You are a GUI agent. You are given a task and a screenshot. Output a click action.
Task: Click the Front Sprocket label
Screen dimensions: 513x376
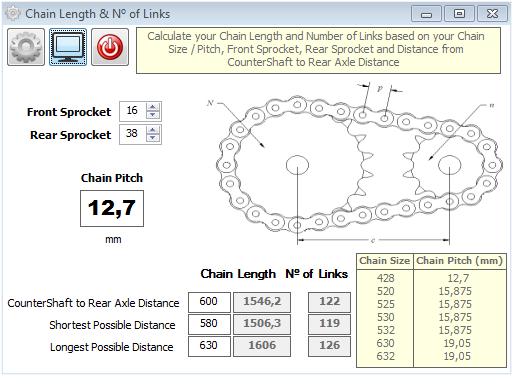(x=69, y=112)
